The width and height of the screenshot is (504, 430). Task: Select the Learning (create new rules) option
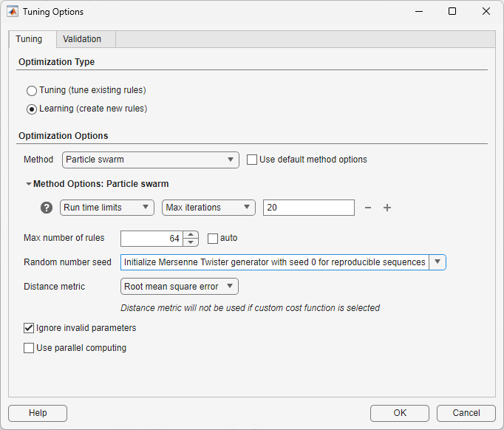(32, 109)
